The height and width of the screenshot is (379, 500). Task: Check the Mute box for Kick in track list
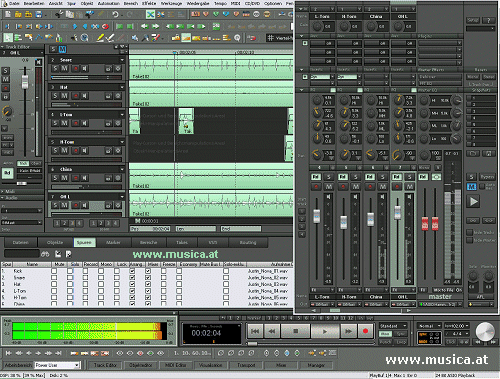coord(54,271)
